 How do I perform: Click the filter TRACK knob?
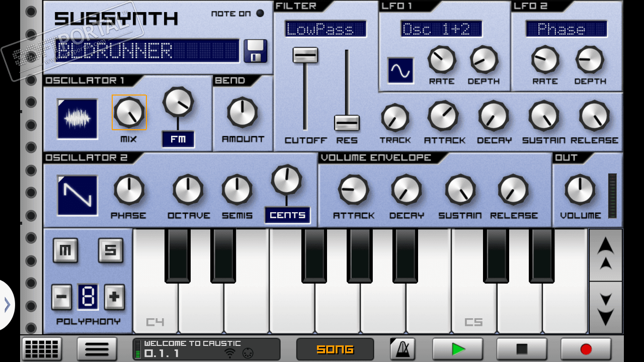tap(395, 118)
